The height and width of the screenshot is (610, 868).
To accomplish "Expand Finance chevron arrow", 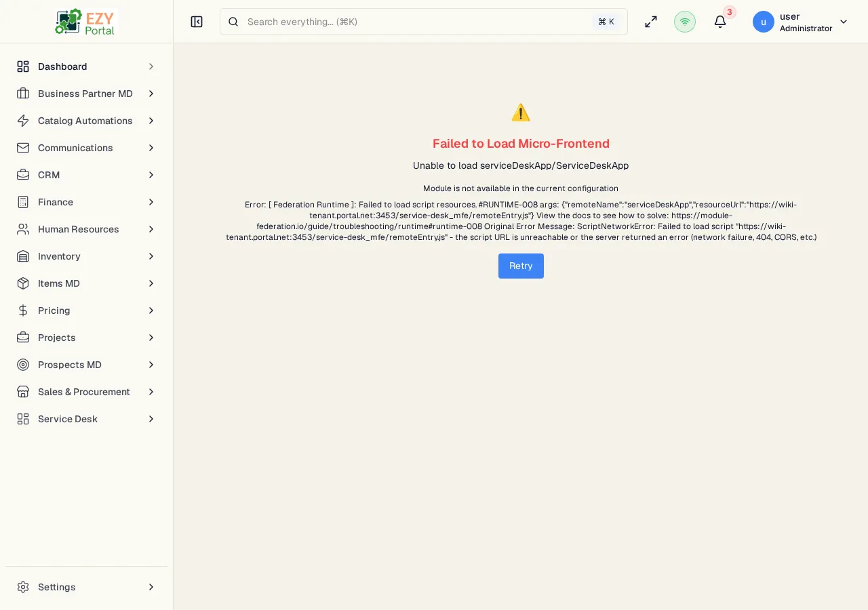I will pos(151,202).
